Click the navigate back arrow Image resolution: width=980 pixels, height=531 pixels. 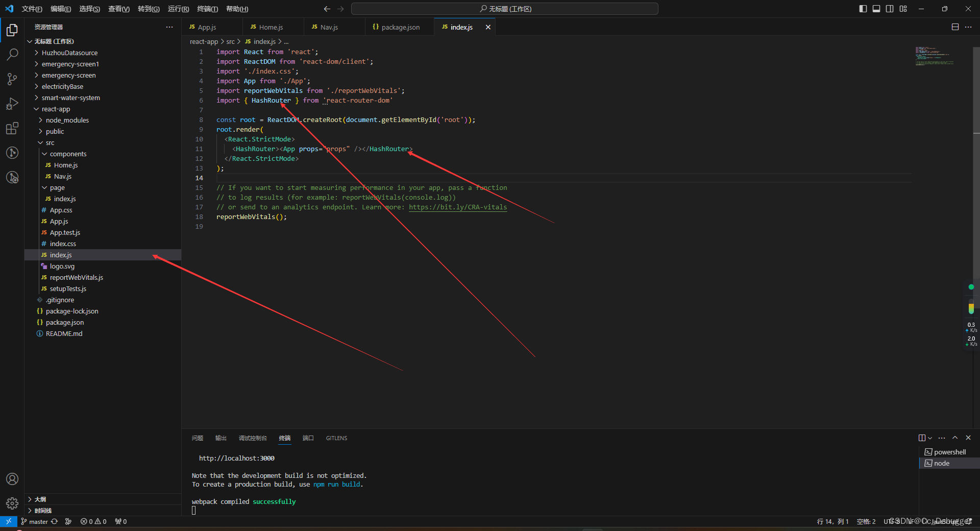pyautogui.click(x=327, y=9)
